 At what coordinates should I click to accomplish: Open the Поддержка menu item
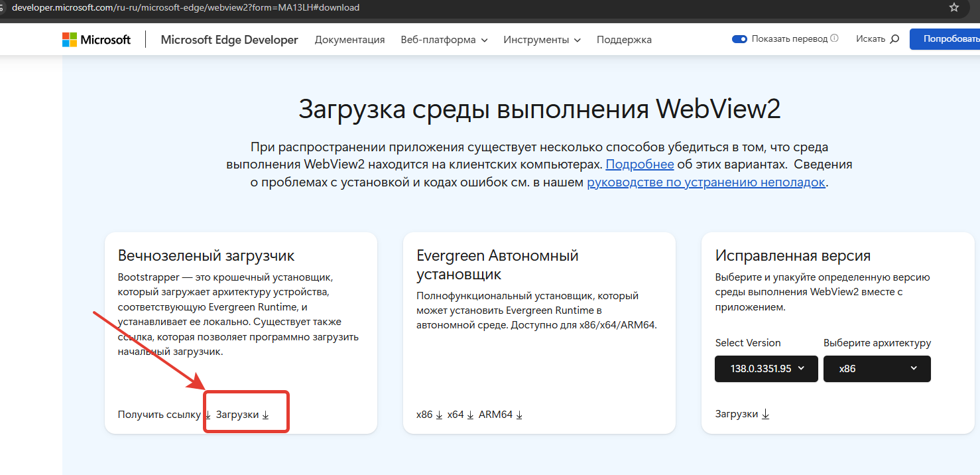point(624,40)
